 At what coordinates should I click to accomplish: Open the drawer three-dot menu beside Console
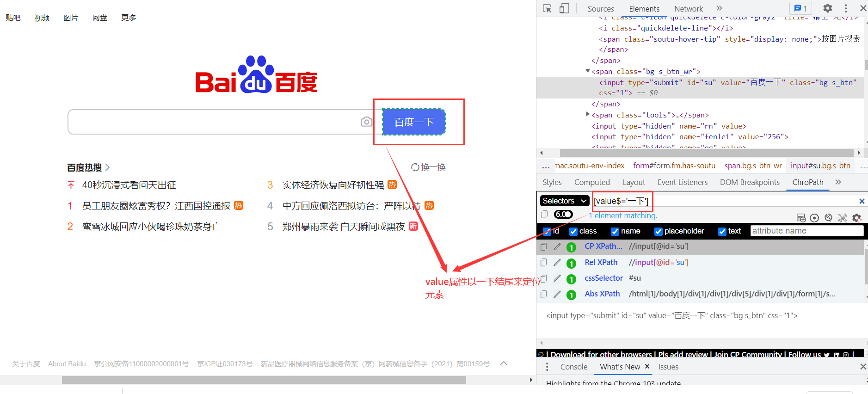point(547,367)
